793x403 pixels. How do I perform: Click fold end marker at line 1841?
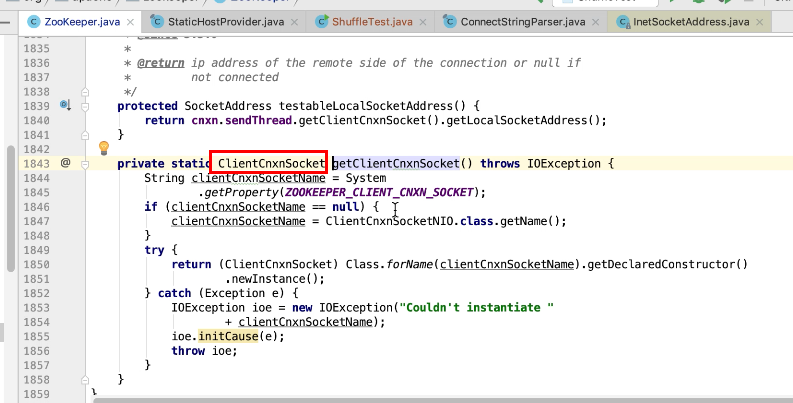pos(85,135)
